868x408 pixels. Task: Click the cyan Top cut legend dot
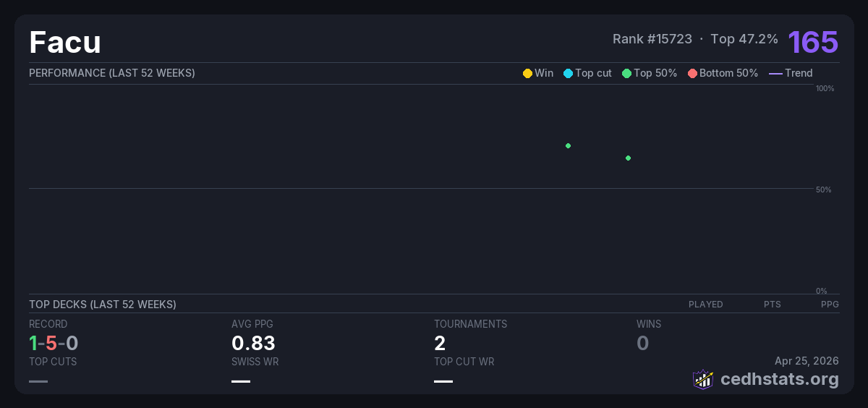tap(568, 73)
